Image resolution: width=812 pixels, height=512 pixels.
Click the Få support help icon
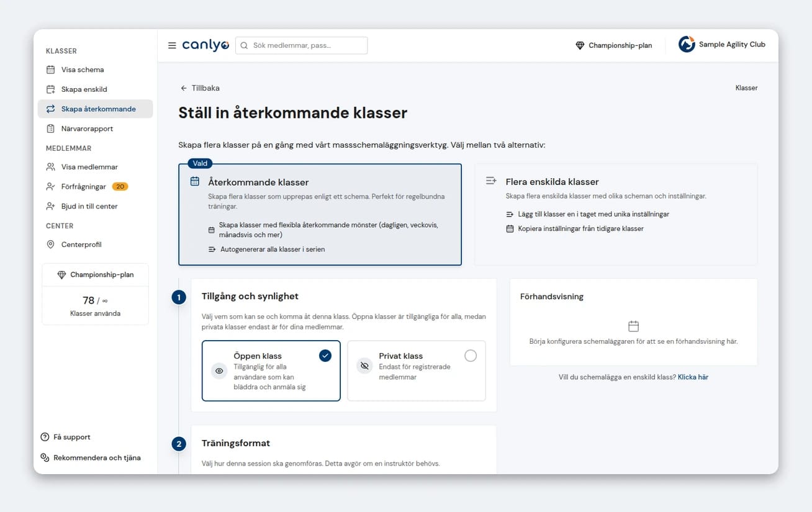pyautogui.click(x=45, y=437)
